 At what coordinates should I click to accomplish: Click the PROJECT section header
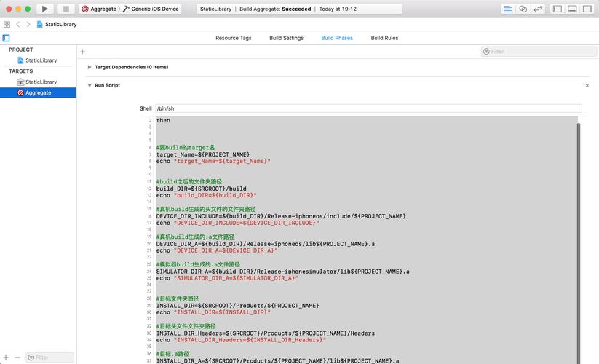click(21, 50)
